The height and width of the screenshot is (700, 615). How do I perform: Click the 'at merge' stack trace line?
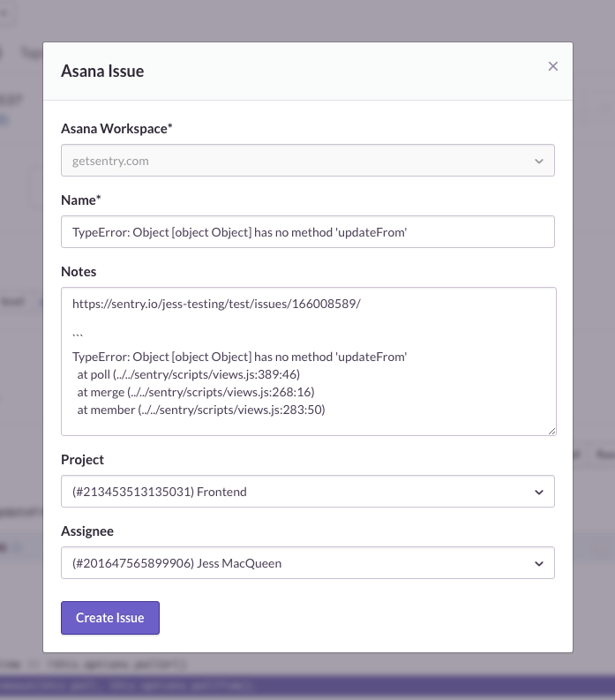pyautogui.click(x=196, y=392)
